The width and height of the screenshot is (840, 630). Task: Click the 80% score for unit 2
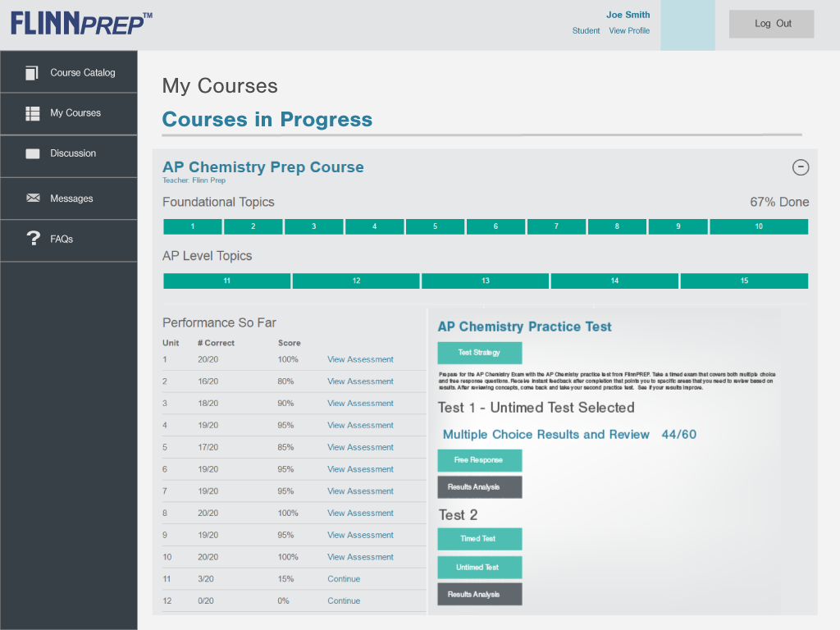(x=285, y=381)
